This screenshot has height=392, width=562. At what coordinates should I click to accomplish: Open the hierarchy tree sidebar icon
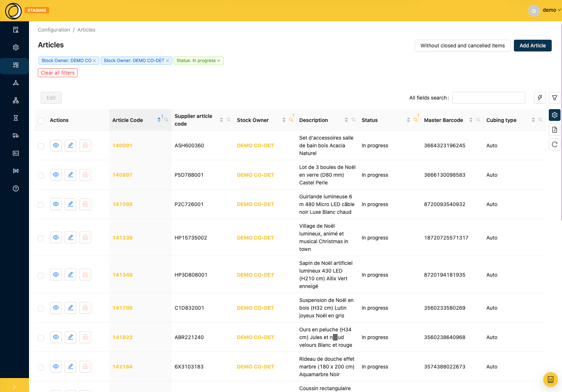click(x=16, y=100)
